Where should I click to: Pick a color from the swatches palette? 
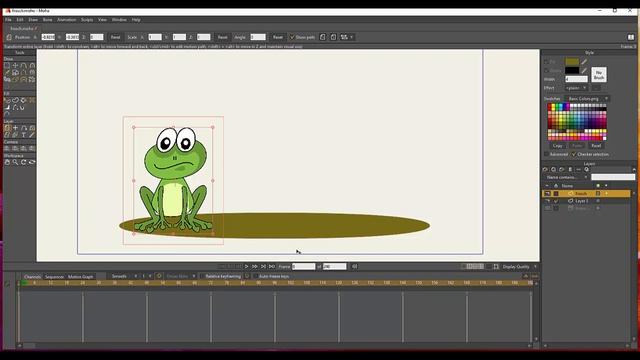click(577, 122)
